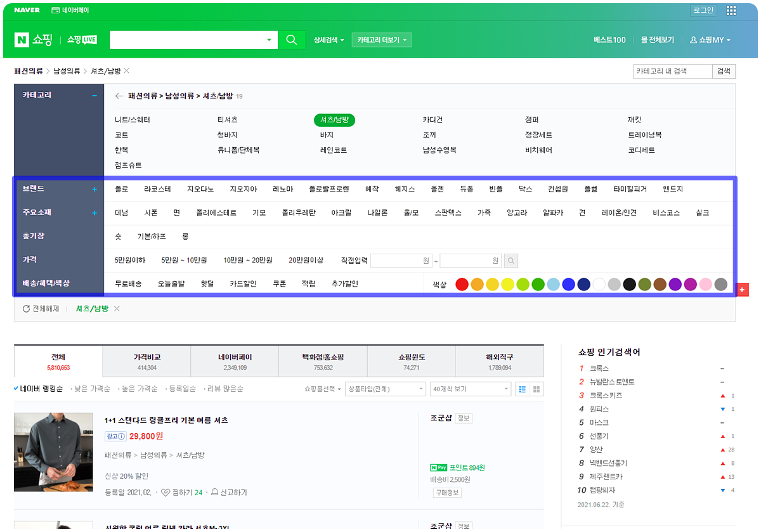761x532 pixels.
Task: Click the 찜하기 heart icon on first product
Action: (x=166, y=492)
